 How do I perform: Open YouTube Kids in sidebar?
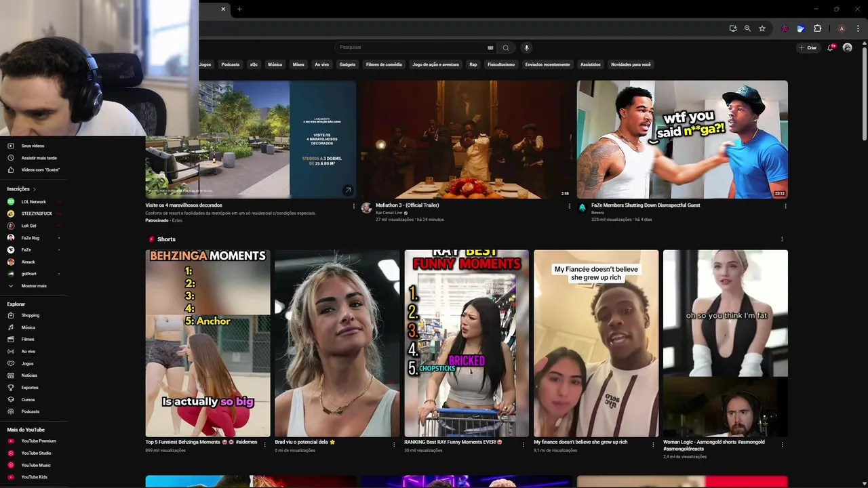(x=34, y=477)
